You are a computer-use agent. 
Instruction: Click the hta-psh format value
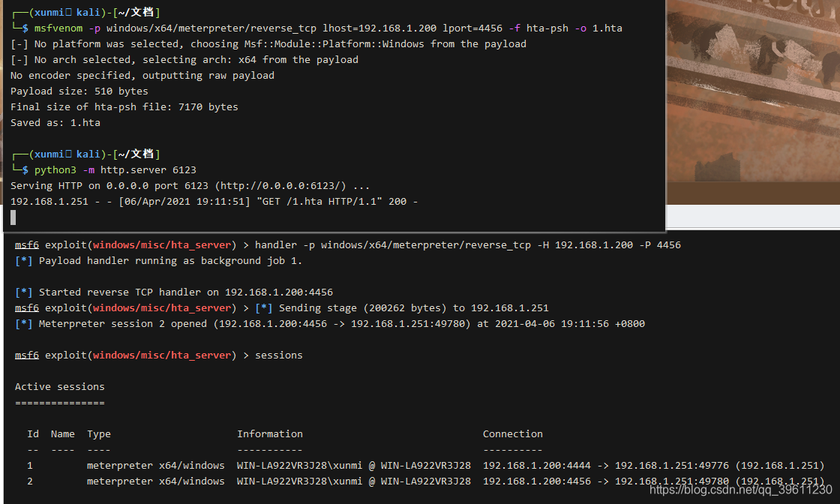[x=547, y=28]
